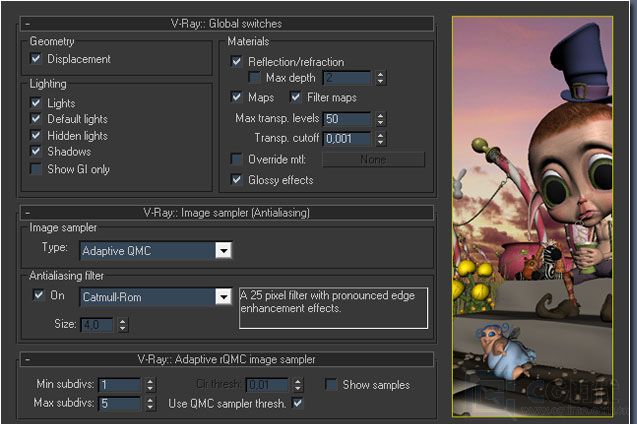
Task: Disable the Displacement checkbox
Action: point(37,59)
